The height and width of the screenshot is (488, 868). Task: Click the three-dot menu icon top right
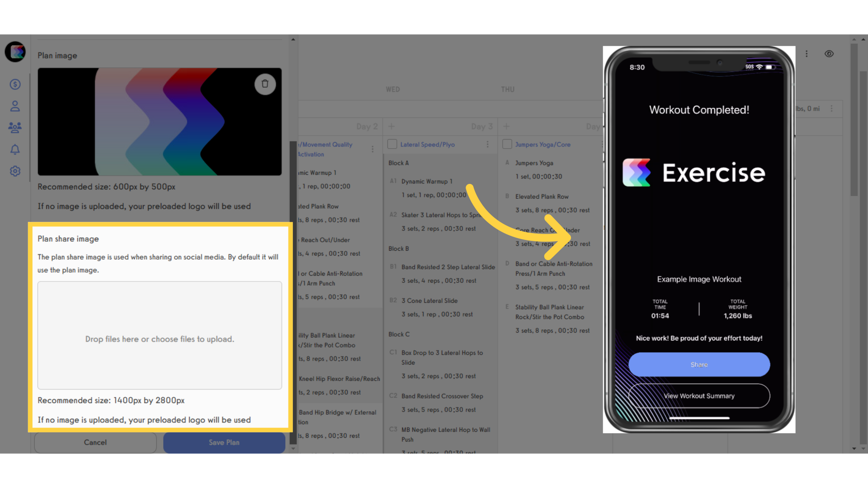(807, 54)
